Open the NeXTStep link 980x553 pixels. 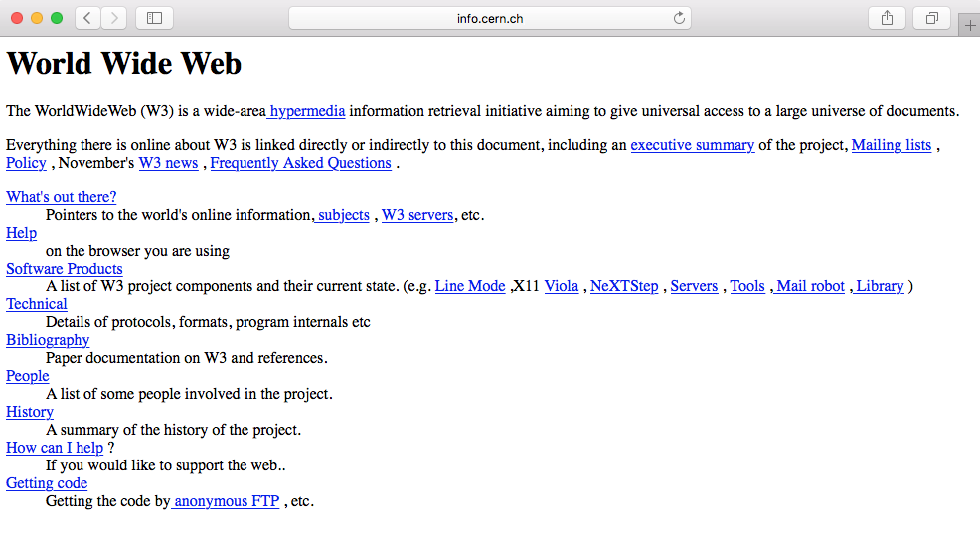(x=624, y=286)
